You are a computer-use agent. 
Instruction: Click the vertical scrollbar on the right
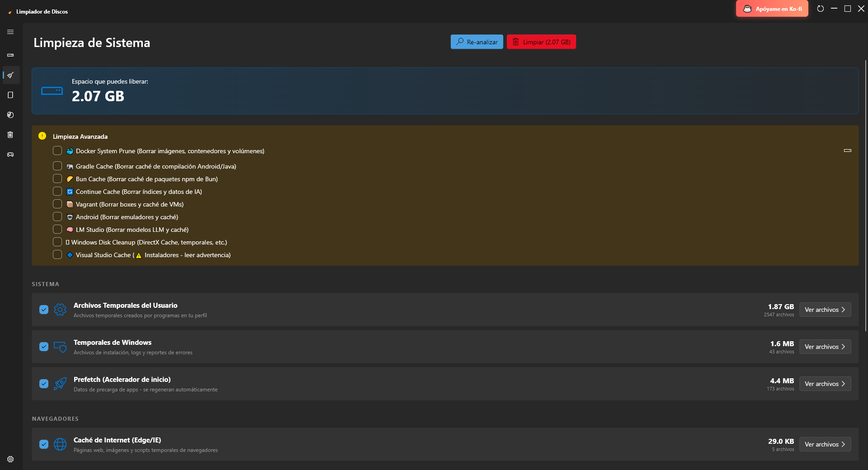click(865, 194)
